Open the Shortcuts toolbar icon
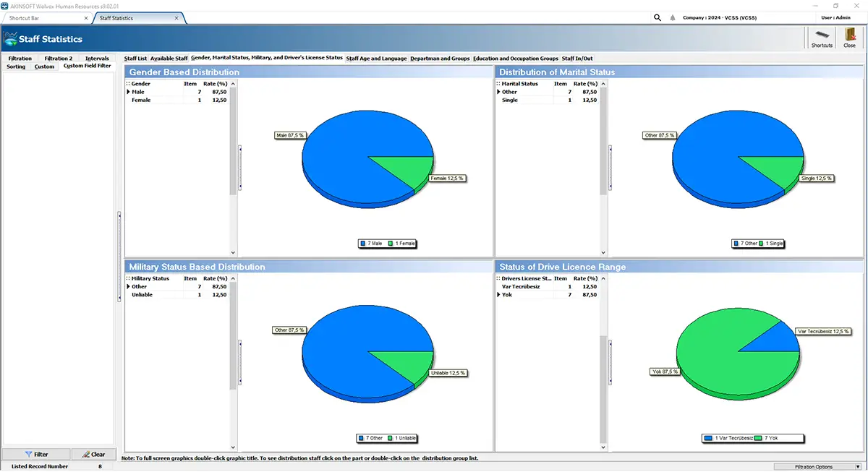Viewport: 868px width, 472px height. pyautogui.click(x=822, y=38)
